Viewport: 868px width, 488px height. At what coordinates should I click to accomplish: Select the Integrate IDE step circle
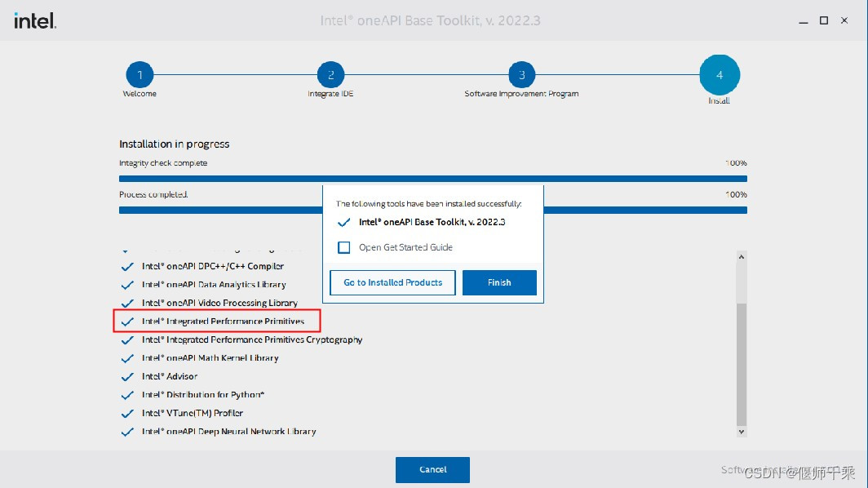tap(330, 73)
